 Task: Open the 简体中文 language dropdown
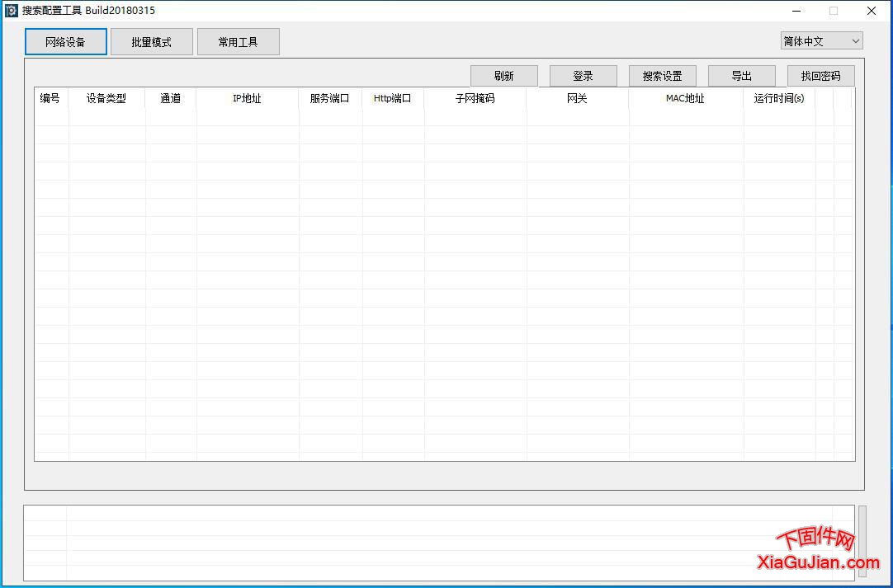click(821, 40)
